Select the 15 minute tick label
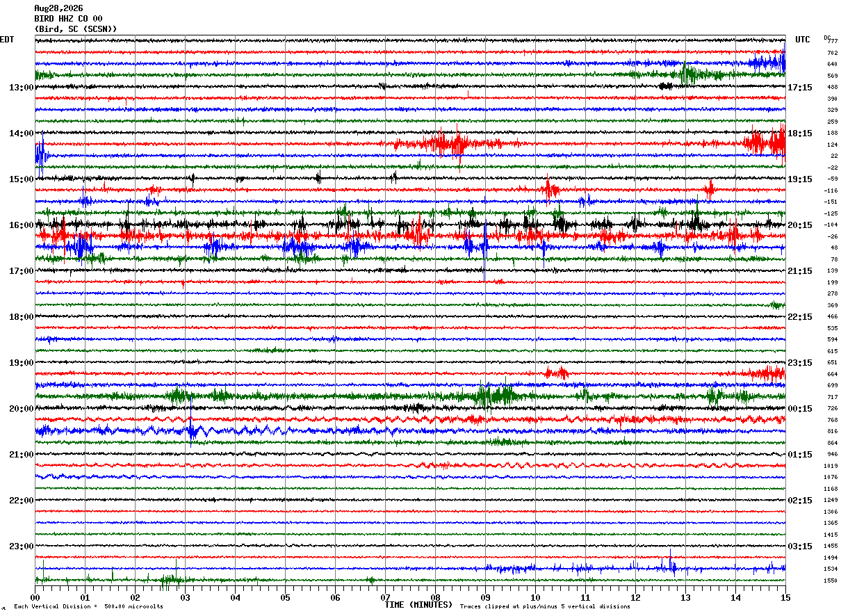The image size is (841, 616). (785, 598)
